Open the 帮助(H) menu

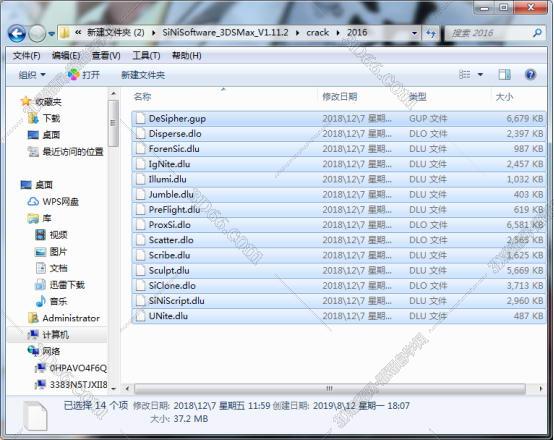[187, 55]
